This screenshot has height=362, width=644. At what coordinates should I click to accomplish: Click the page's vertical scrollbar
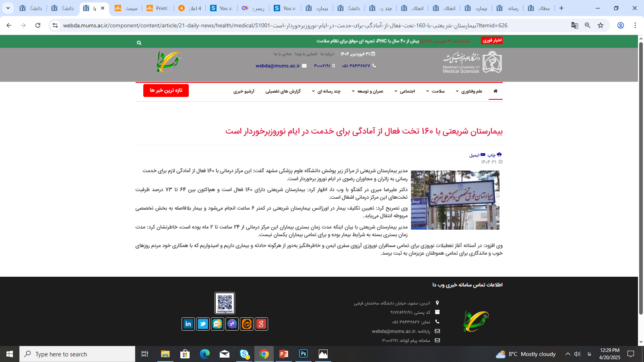pyautogui.click(x=641, y=177)
